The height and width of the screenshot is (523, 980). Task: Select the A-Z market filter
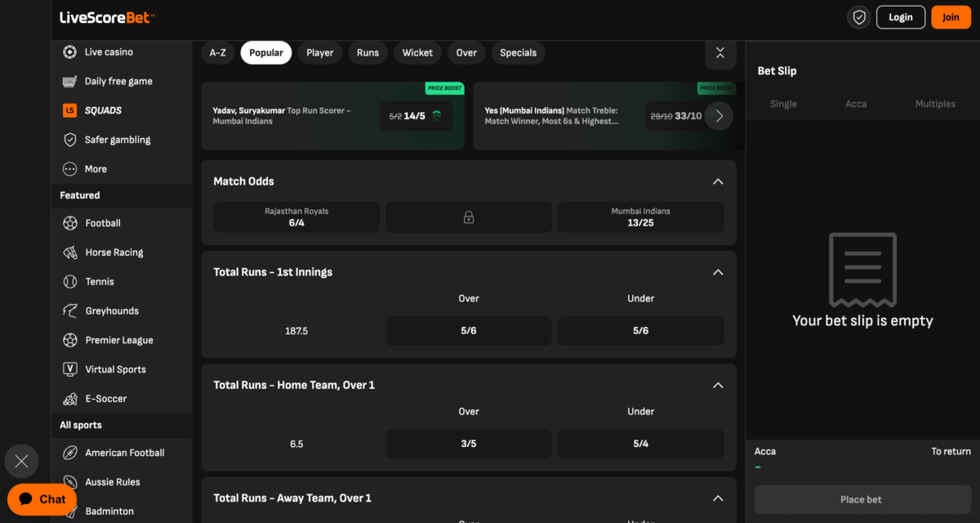[x=218, y=53]
